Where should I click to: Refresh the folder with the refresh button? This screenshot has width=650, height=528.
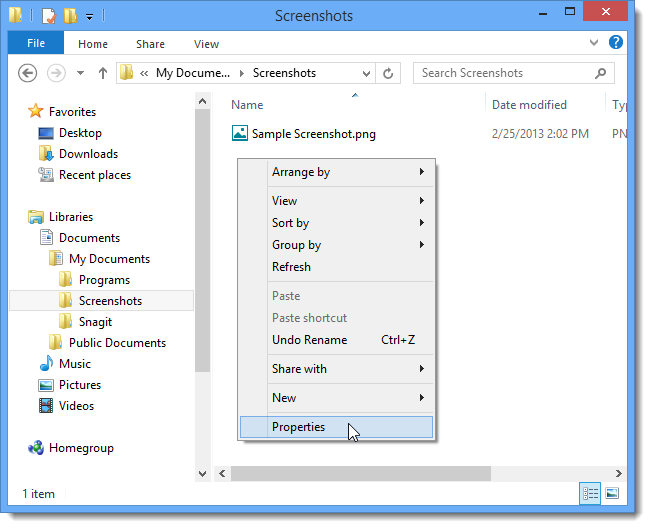[x=388, y=73]
